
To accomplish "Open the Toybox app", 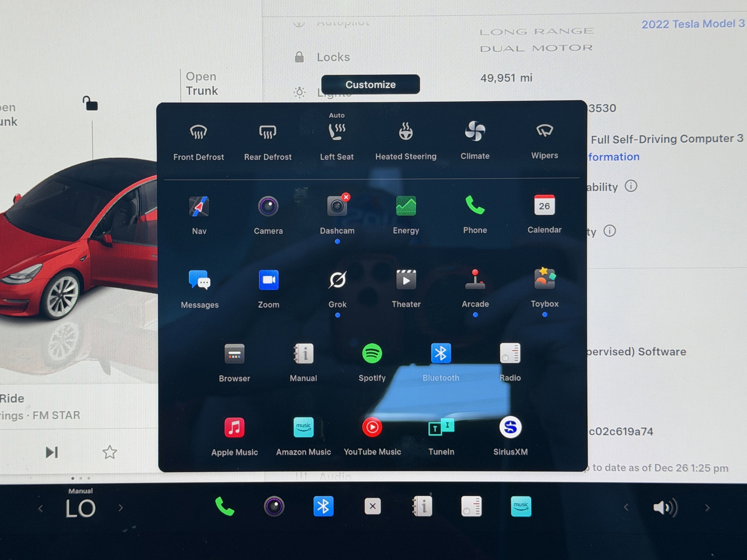I will click(x=544, y=280).
